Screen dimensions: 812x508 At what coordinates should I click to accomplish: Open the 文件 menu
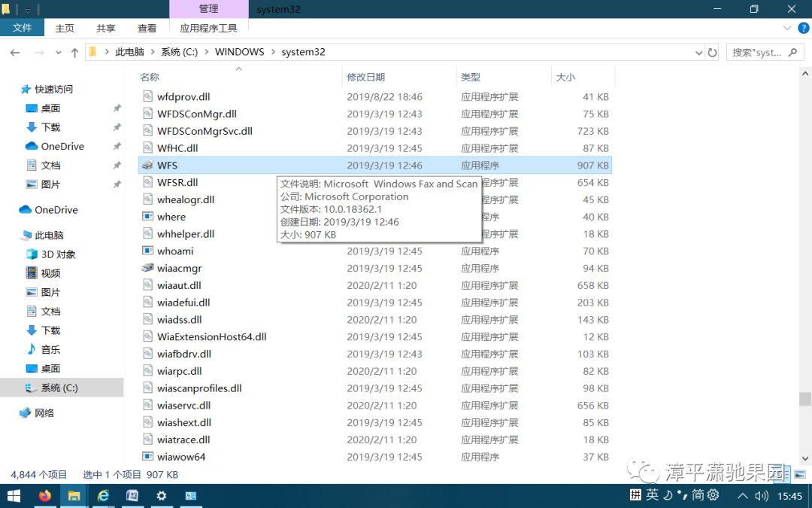[x=23, y=28]
